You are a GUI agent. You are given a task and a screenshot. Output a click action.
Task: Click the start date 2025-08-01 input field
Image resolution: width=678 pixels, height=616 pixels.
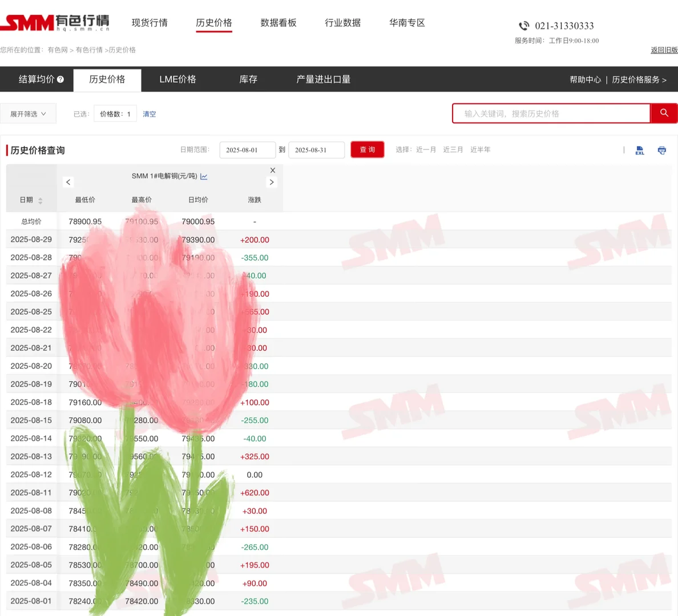(247, 149)
